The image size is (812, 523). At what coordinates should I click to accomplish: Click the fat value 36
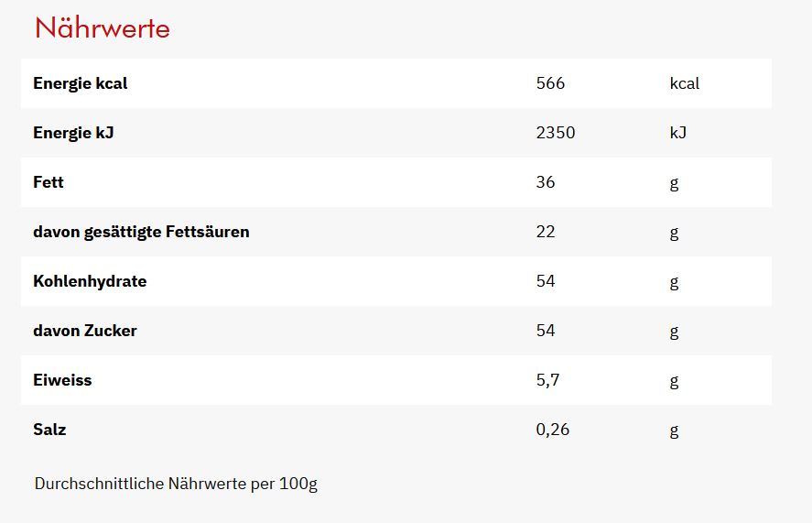point(546,182)
